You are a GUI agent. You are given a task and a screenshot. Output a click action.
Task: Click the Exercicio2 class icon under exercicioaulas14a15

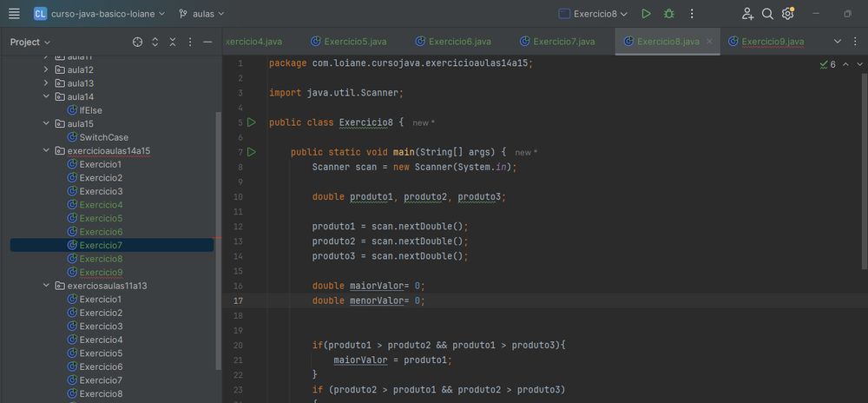pos(72,178)
